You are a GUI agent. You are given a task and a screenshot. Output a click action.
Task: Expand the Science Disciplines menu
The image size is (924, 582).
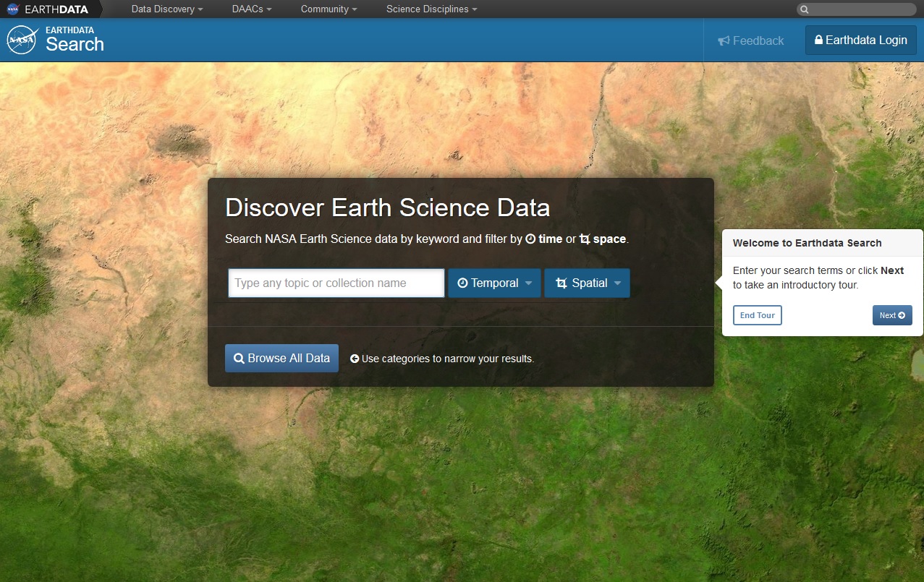pos(431,9)
